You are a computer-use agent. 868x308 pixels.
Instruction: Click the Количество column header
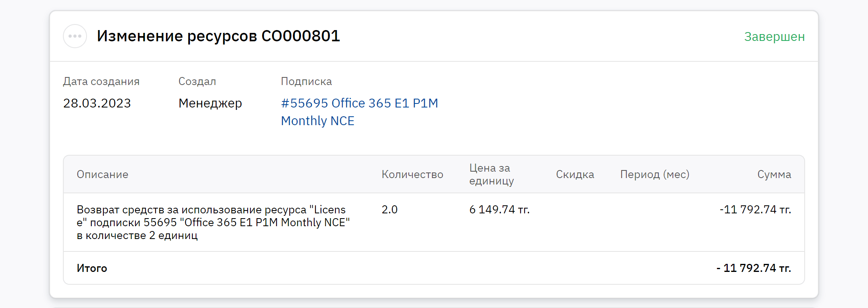[412, 174]
